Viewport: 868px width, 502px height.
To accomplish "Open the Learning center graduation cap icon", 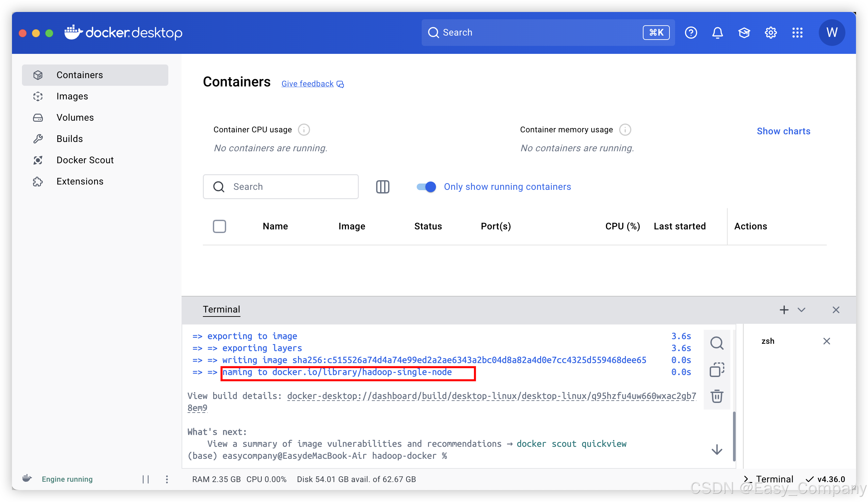I will [x=744, y=33].
